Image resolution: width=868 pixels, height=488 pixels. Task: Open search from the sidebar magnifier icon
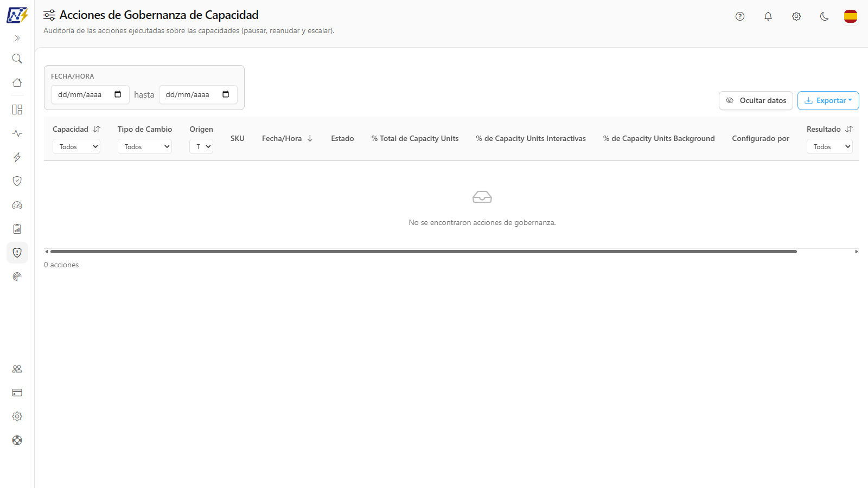click(17, 59)
